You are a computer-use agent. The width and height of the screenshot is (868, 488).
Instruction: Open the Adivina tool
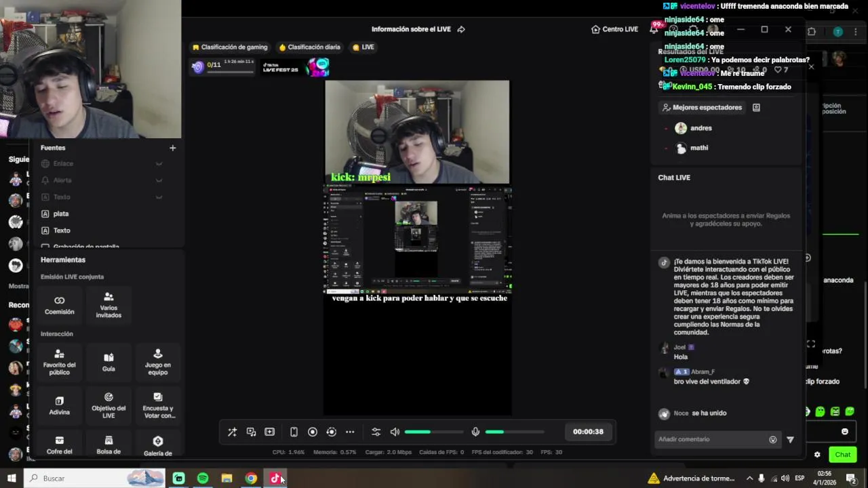coord(60,405)
